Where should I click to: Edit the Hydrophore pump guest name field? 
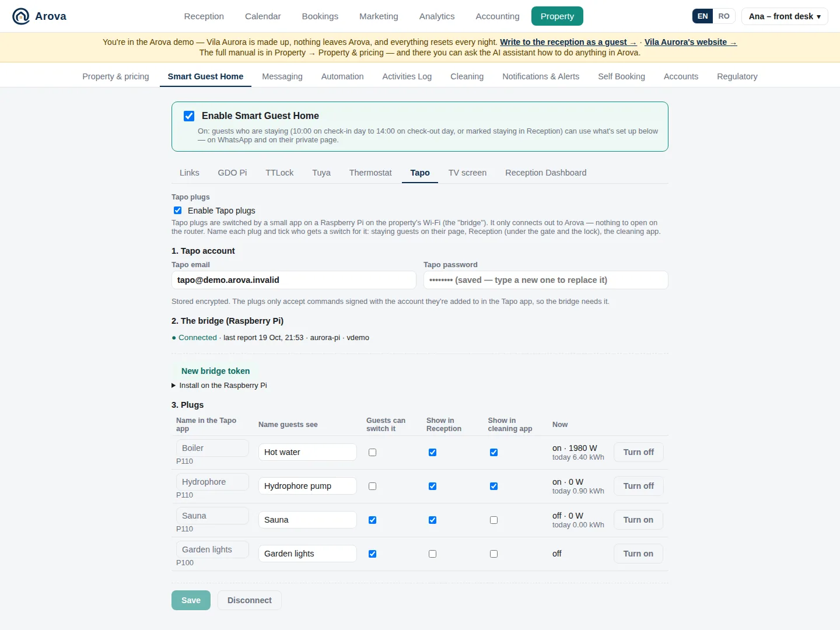[x=307, y=486]
